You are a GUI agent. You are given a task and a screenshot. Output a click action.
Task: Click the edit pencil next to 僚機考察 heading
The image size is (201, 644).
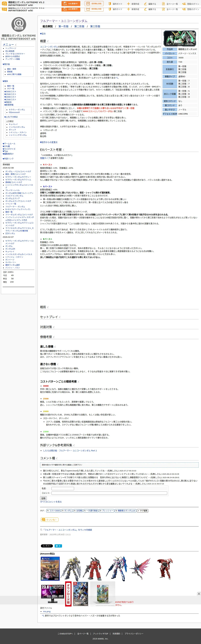(54, 337)
